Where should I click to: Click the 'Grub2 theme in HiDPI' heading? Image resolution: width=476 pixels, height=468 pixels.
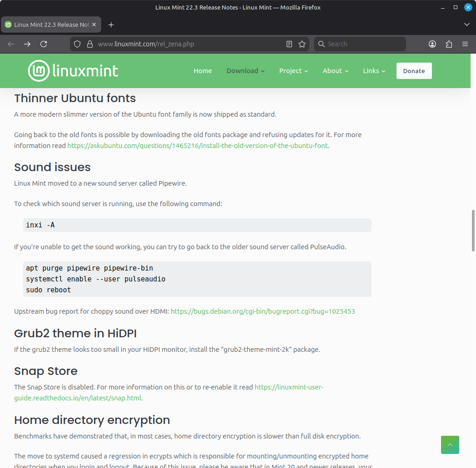point(75,333)
